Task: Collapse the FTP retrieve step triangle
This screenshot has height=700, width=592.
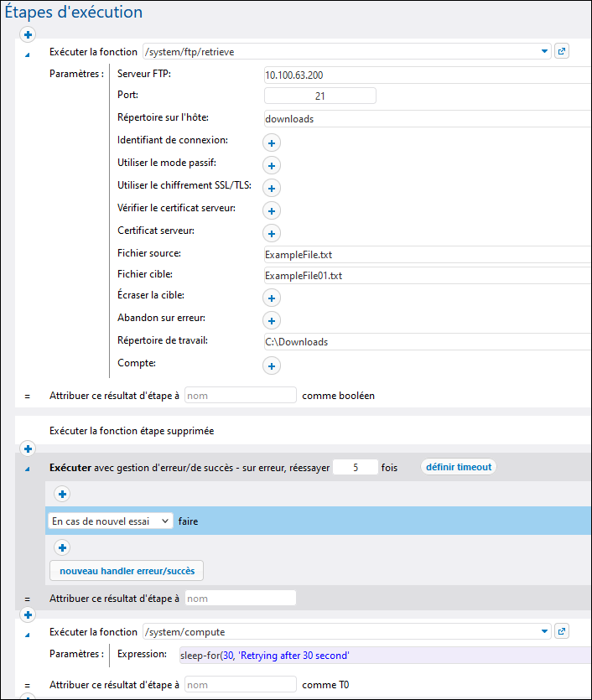Action: tap(27, 54)
